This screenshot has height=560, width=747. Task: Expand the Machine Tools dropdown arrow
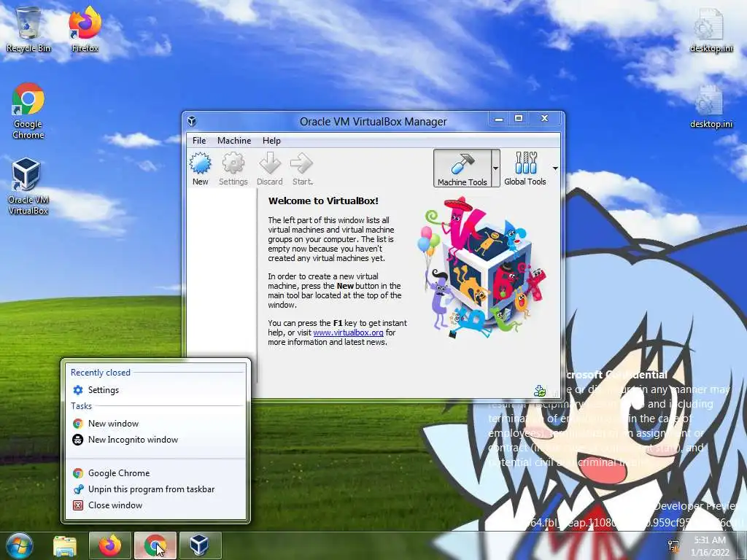pyautogui.click(x=495, y=168)
